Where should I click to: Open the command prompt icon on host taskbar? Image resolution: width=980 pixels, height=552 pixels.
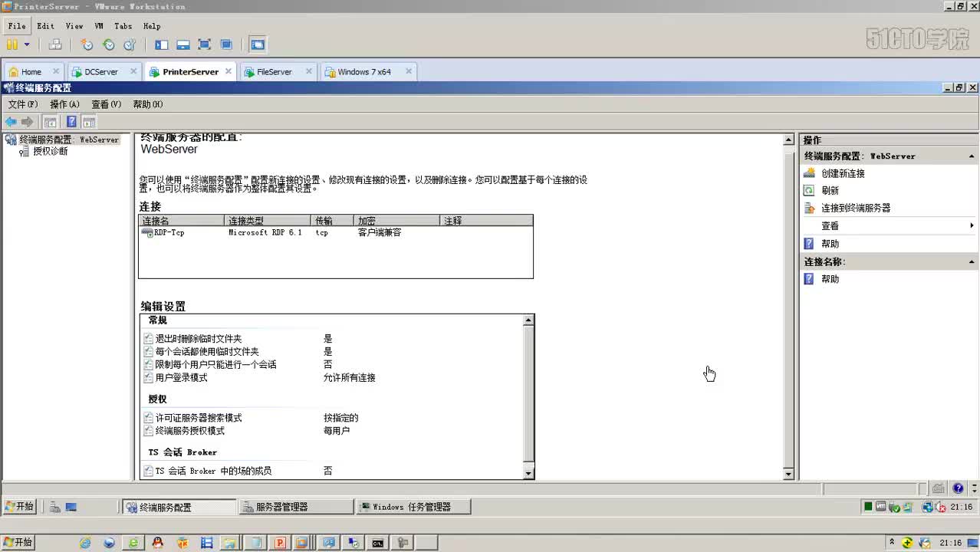(378, 543)
